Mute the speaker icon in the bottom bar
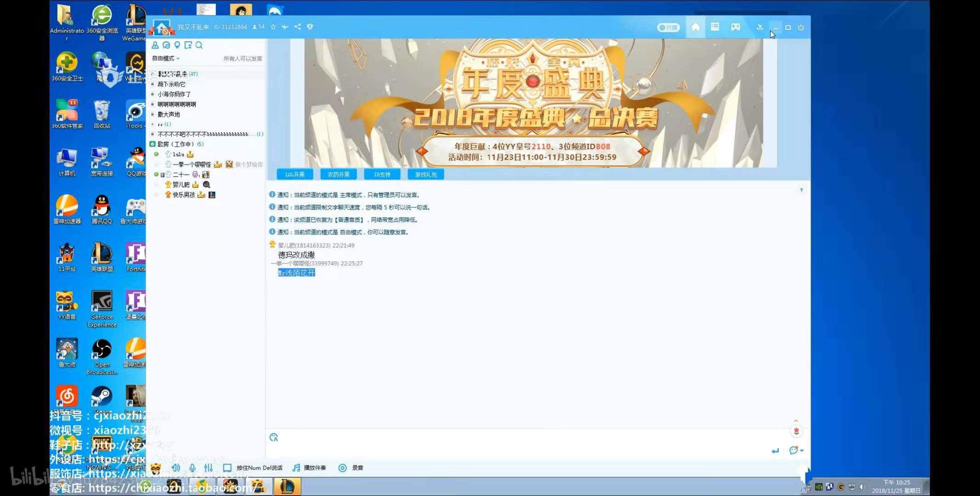Image resolution: width=980 pixels, height=496 pixels. point(176,468)
